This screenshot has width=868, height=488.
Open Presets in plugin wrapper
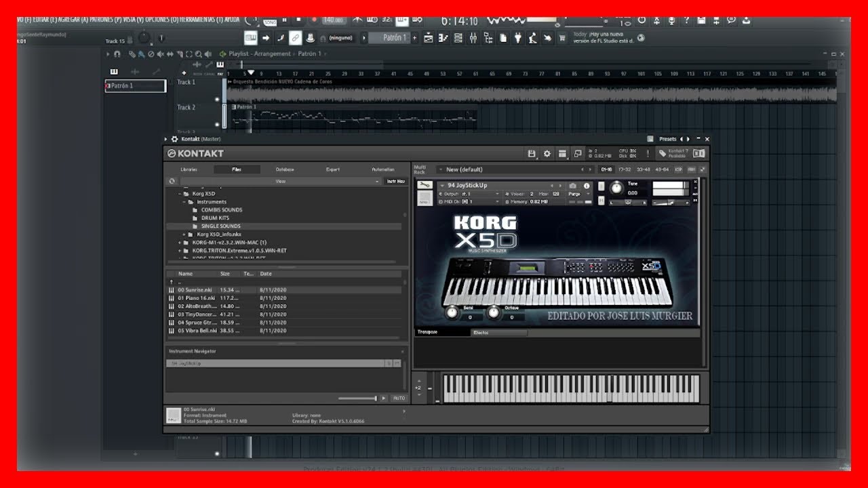[x=667, y=139]
